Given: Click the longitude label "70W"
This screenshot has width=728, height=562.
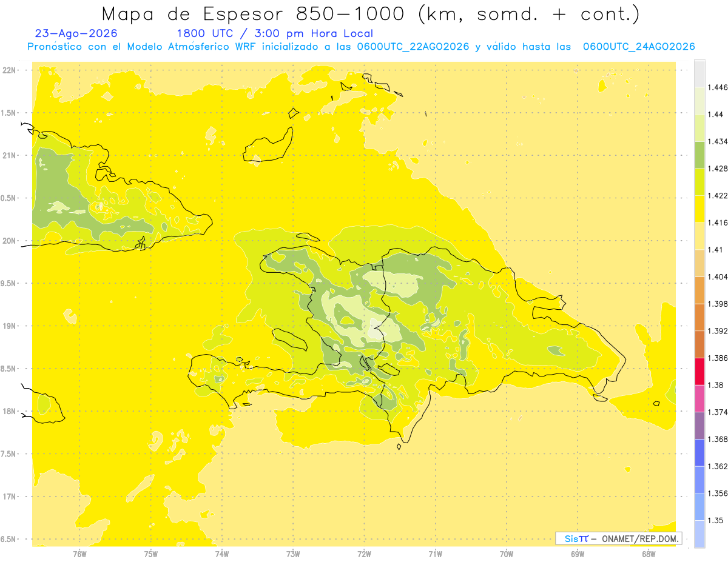Looking at the screenshot, I should pyautogui.click(x=507, y=554).
